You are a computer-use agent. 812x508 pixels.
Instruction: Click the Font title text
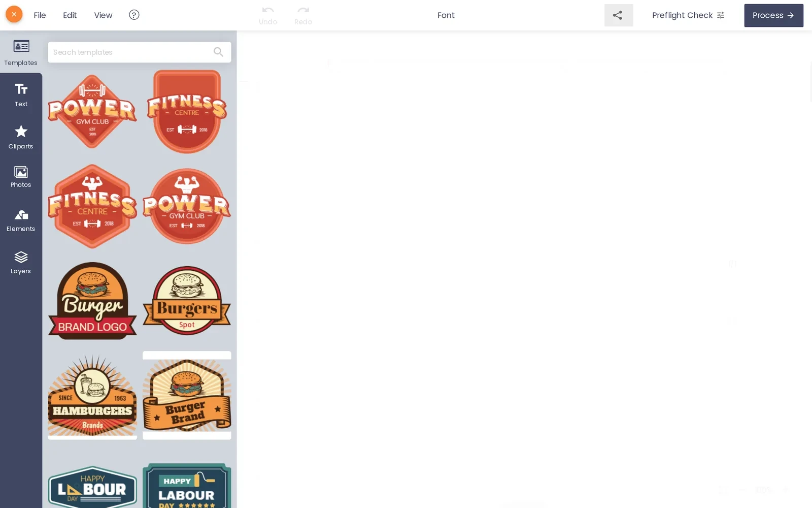click(x=446, y=15)
